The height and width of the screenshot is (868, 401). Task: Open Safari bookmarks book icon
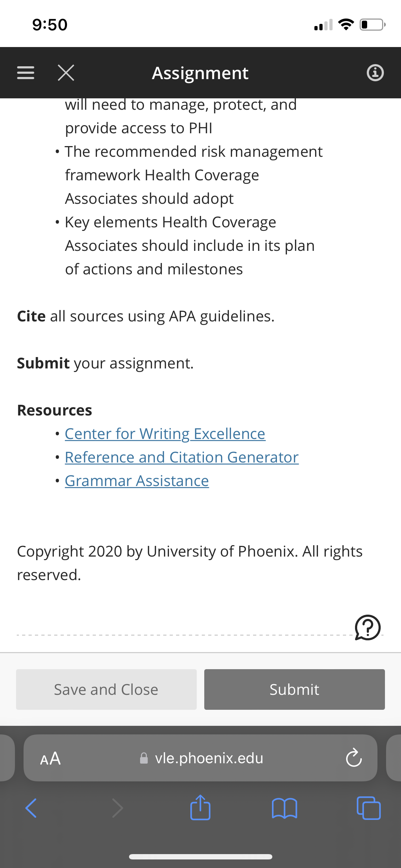tap(284, 808)
